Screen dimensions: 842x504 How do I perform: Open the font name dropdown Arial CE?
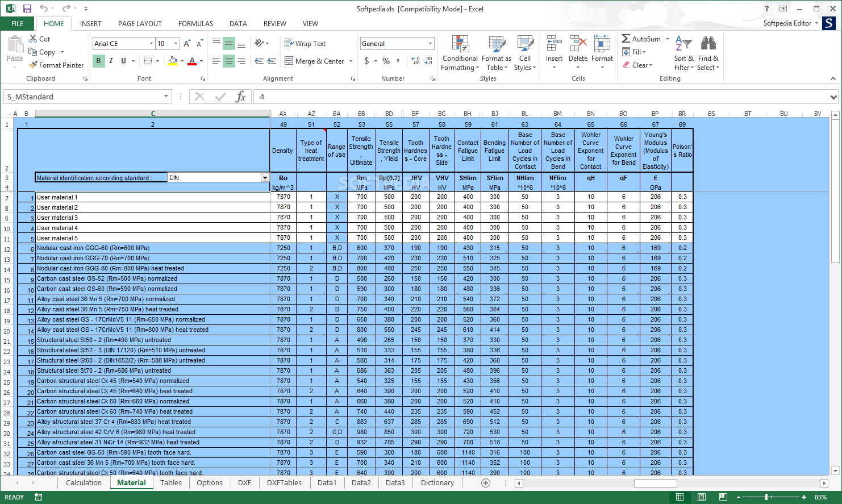(151, 44)
